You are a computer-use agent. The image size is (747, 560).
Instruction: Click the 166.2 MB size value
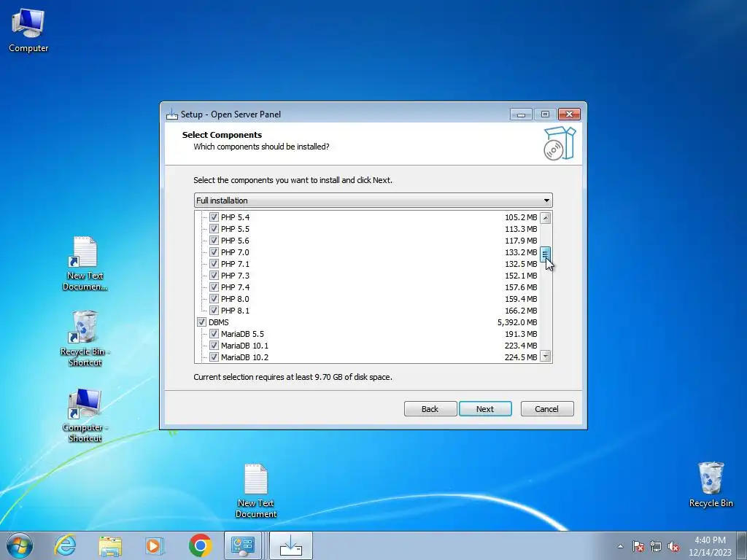(521, 311)
